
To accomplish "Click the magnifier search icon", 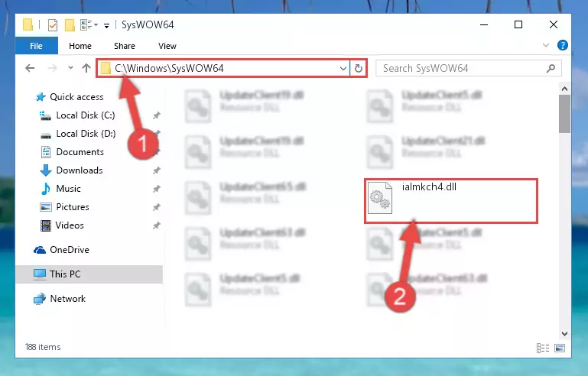I will coord(551,68).
